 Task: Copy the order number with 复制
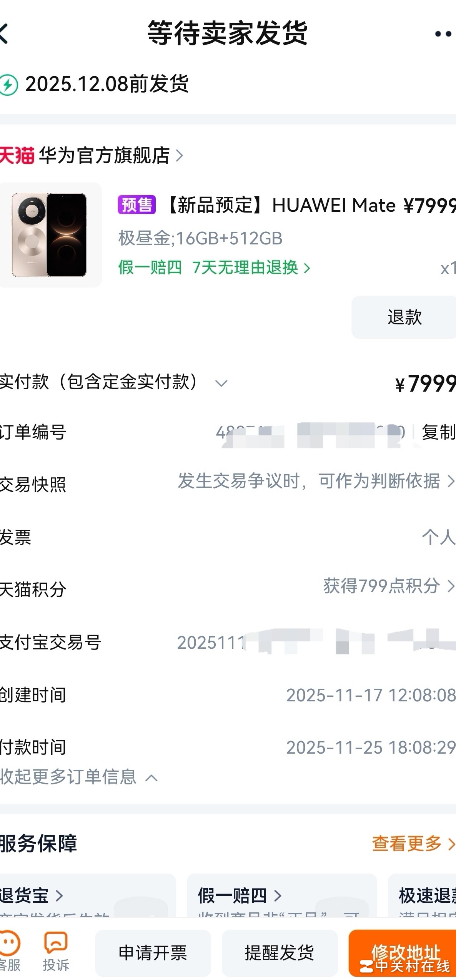[x=438, y=432]
